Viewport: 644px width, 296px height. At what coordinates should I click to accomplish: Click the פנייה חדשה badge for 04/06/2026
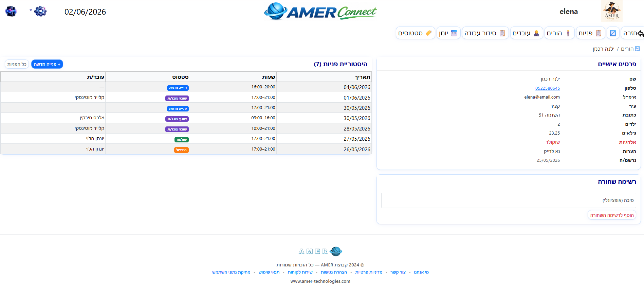coord(178,88)
